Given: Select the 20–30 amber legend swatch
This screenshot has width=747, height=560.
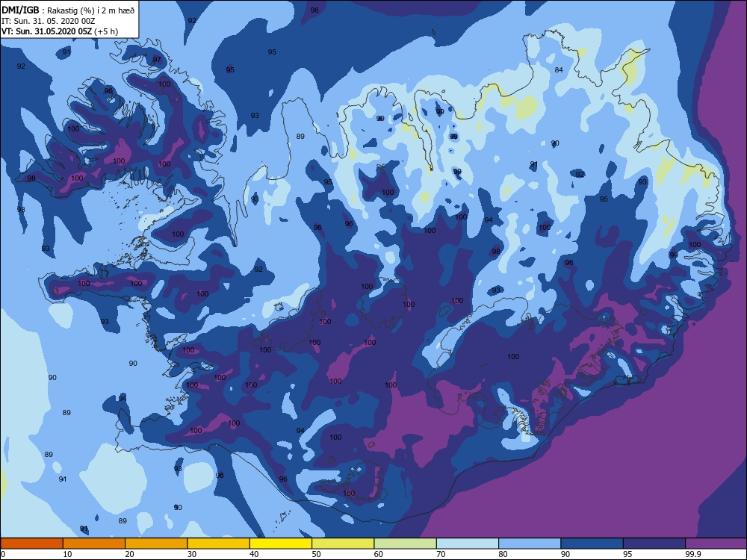Looking at the screenshot, I should pyautogui.click(x=156, y=544).
